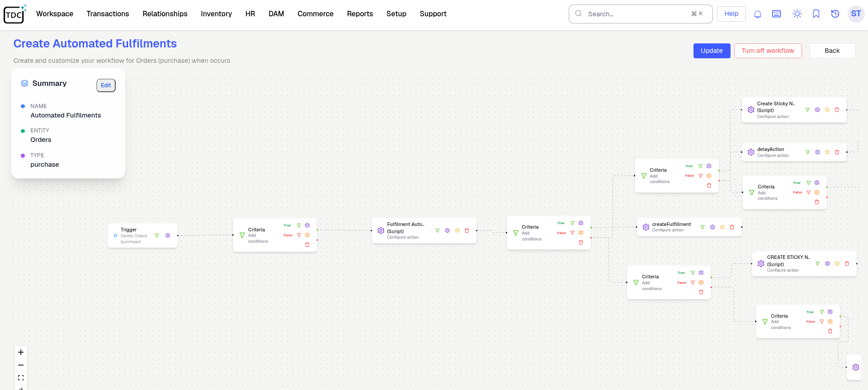Open keyboard shortcuts icon in header

(x=777, y=14)
